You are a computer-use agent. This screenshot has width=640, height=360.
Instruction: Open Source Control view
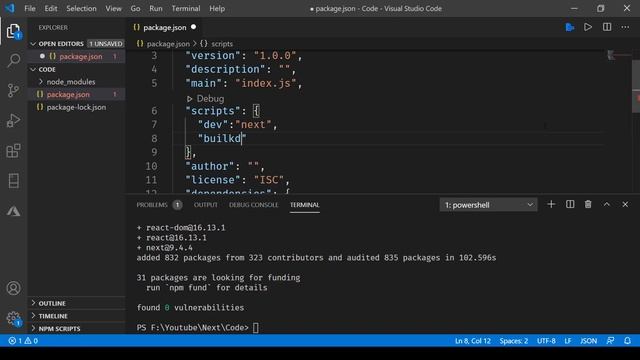13,90
